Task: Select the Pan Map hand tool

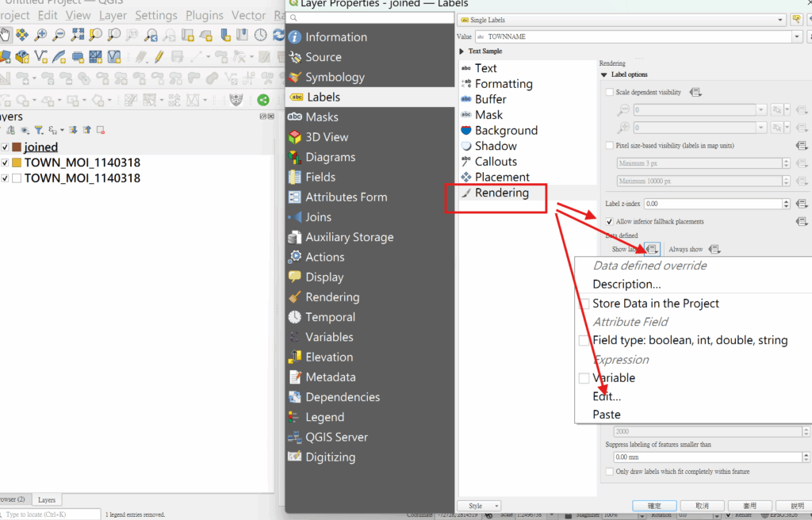Action: 6,35
